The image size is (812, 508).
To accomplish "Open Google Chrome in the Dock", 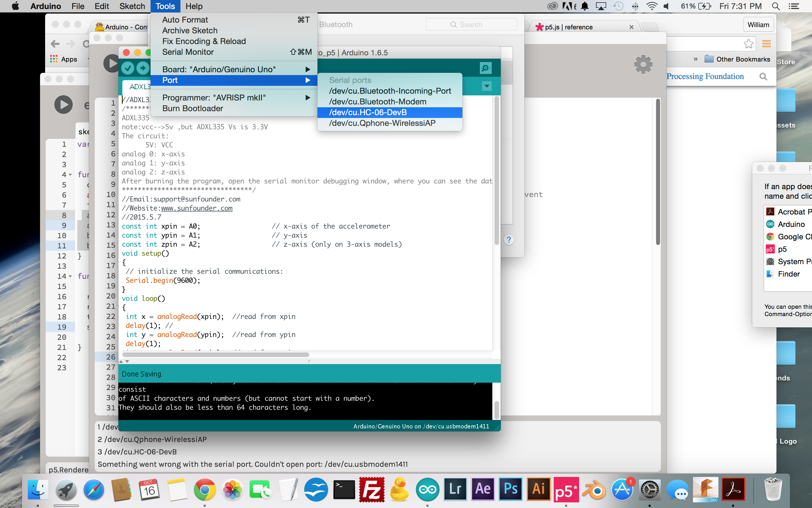I will [x=205, y=489].
